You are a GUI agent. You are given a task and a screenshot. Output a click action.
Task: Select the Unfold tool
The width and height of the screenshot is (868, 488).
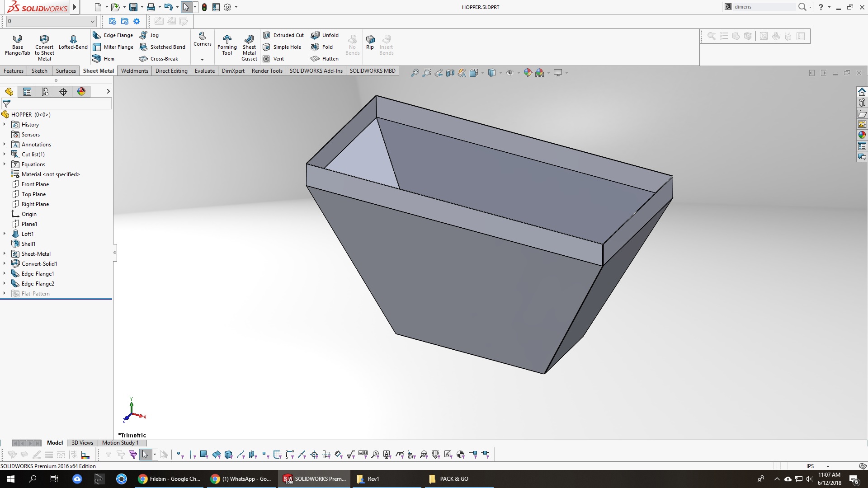click(325, 35)
